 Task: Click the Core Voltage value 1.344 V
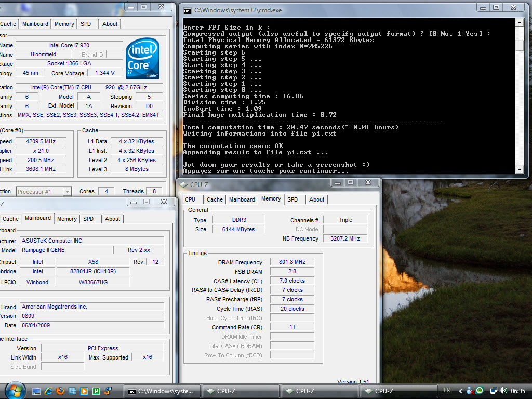pyautogui.click(x=105, y=73)
